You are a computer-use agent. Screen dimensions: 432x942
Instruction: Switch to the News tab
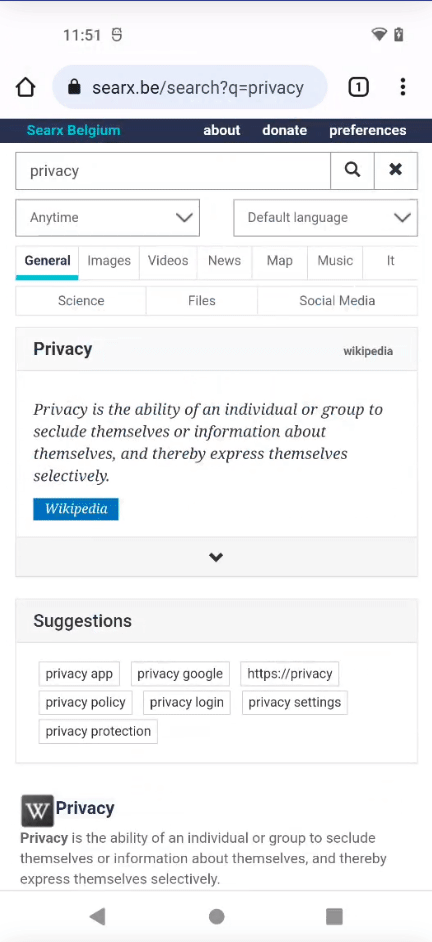tap(224, 261)
